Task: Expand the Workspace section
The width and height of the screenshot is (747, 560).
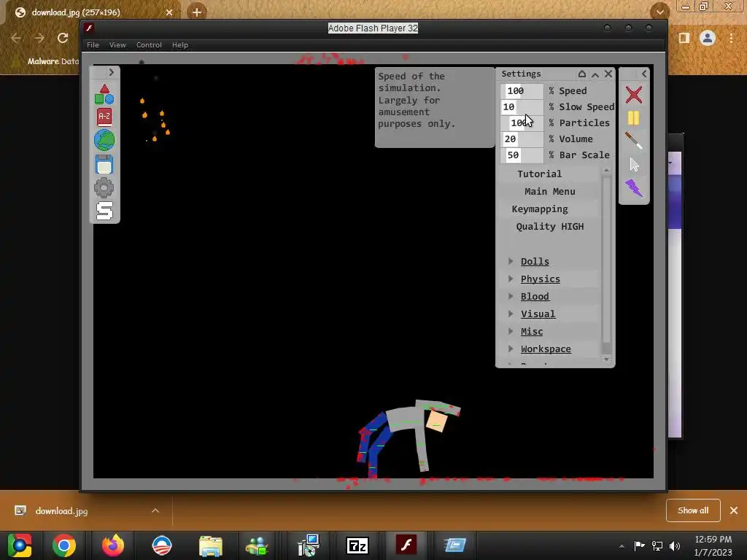Action: pos(546,349)
